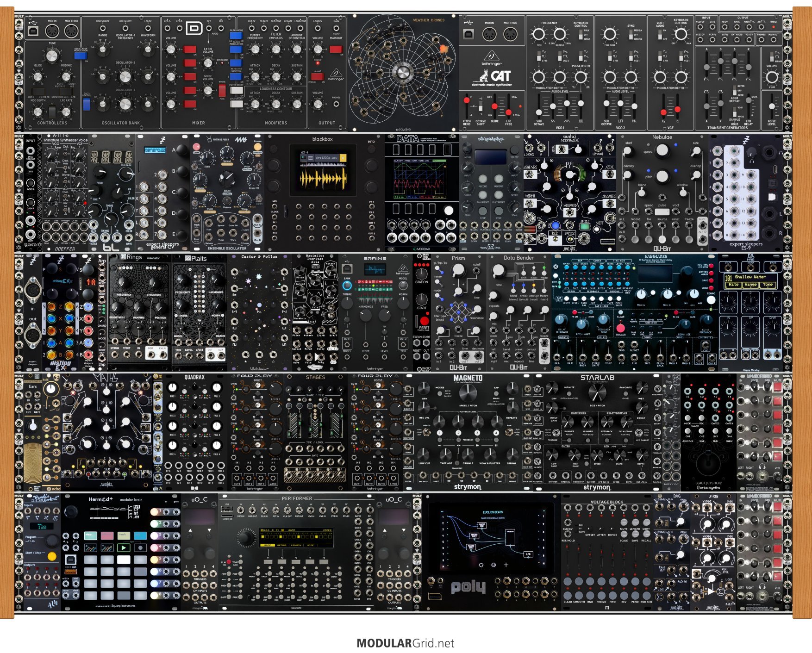The height and width of the screenshot is (653, 812).
Task: Click the Behringer triangle logo above the CAT name
Action: coord(491,56)
